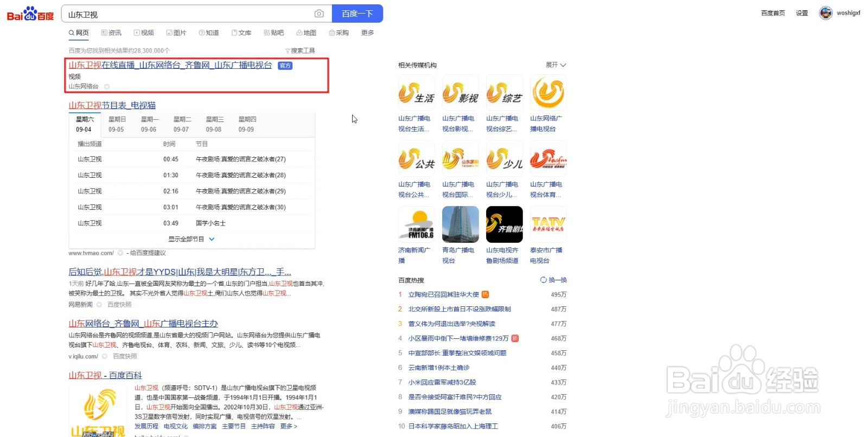Click the 齐鲁剧场频道 logo

[x=505, y=224]
